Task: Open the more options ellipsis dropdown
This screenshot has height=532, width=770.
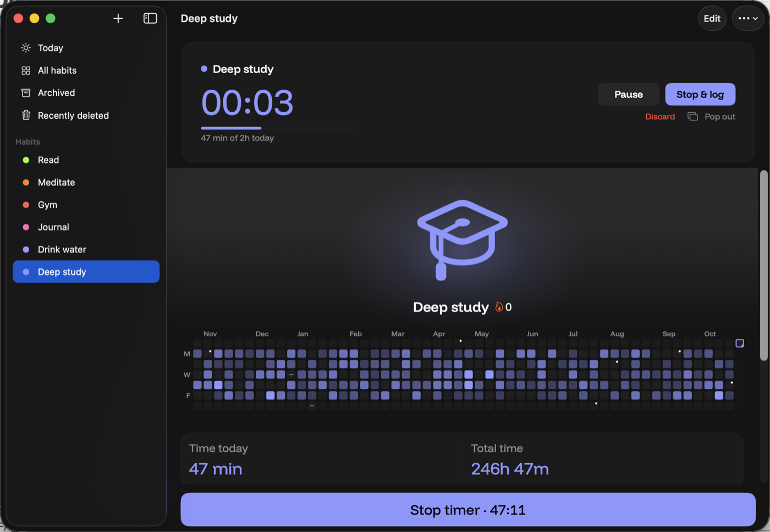Action: (x=748, y=19)
